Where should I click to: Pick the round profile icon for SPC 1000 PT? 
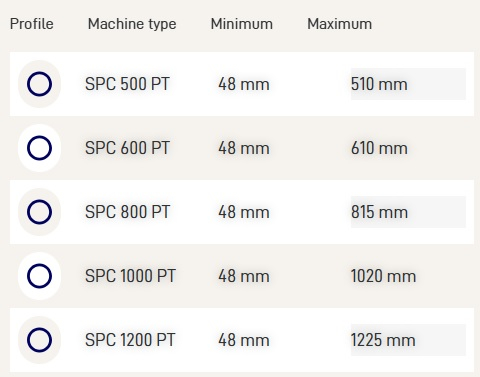pyautogui.click(x=39, y=276)
